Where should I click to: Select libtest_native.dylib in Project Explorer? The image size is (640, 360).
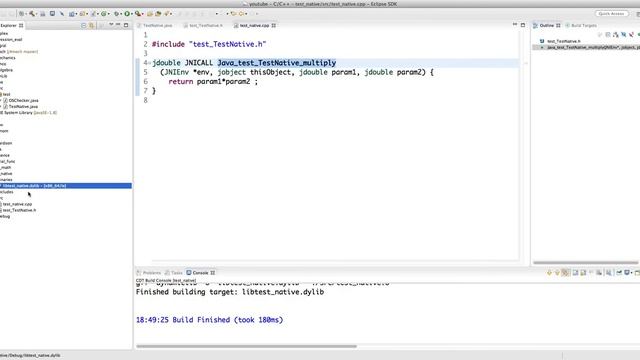(x=66, y=186)
